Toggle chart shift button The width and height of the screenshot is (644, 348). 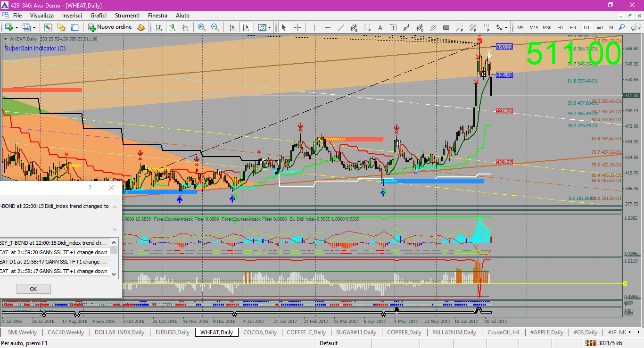246,27
